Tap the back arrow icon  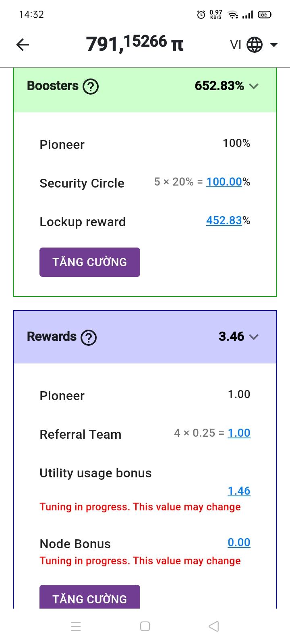pos(23,45)
